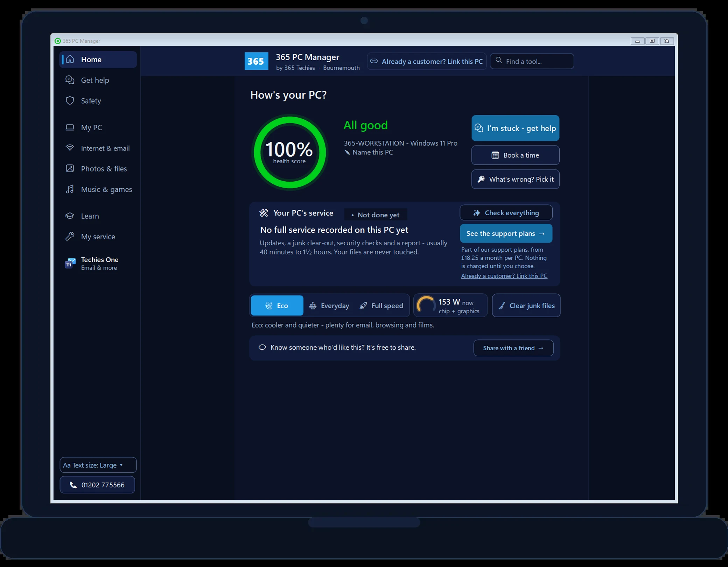
Task: Click the Book a time calendar button
Action: [x=515, y=155]
